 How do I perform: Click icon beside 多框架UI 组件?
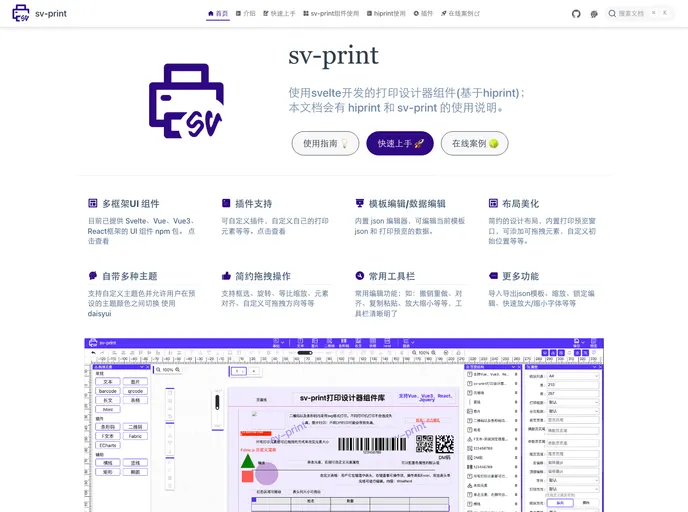93,203
